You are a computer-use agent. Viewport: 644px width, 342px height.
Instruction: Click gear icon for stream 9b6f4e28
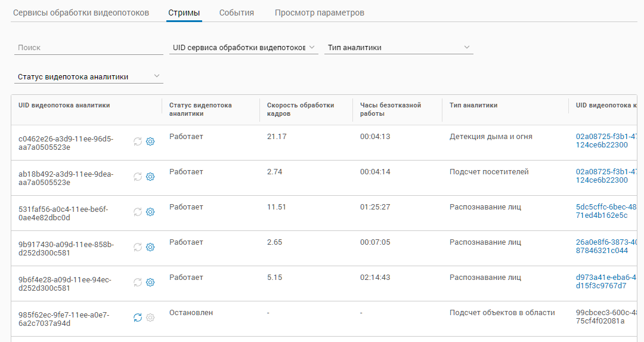[x=150, y=282]
